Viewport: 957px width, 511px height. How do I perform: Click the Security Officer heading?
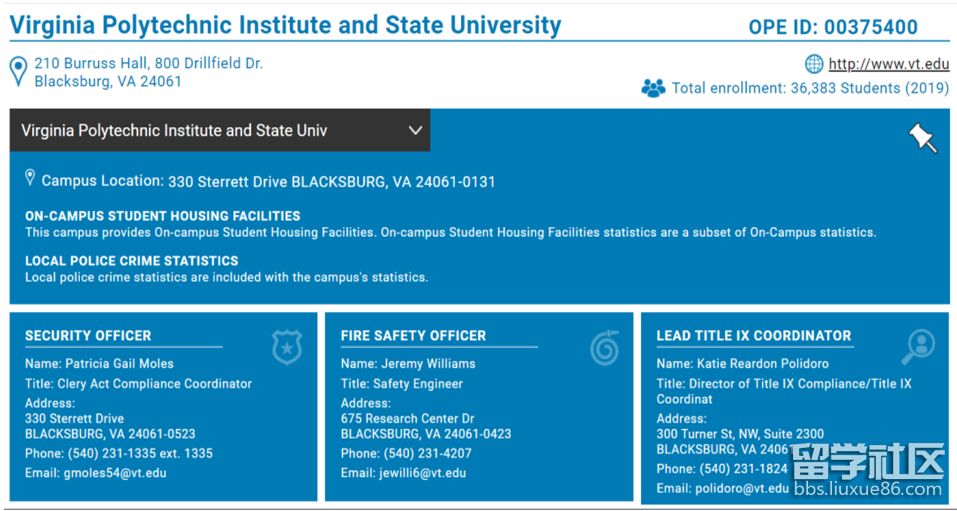coord(88,336)
